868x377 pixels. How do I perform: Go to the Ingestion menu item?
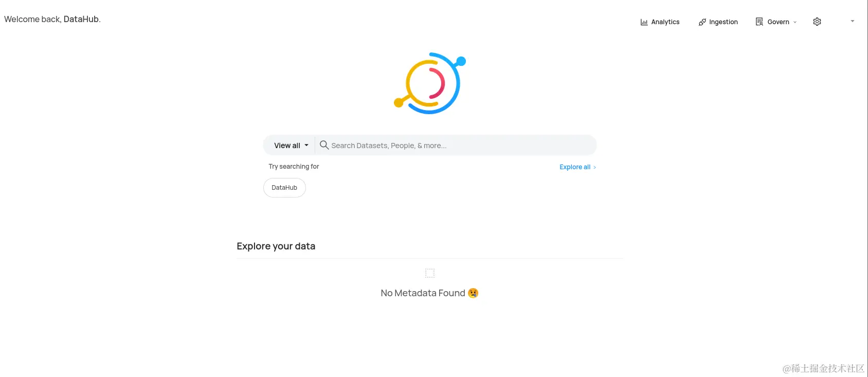(723, 22)
